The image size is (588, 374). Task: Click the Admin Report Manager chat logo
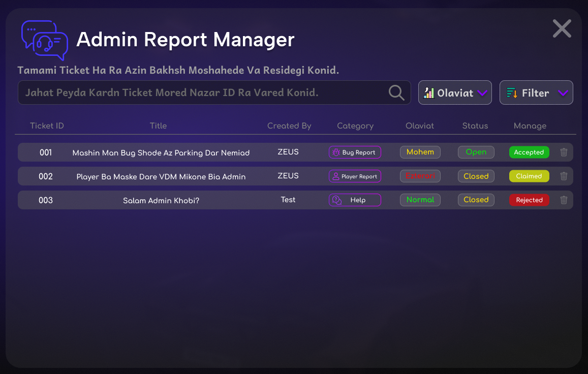45,40
